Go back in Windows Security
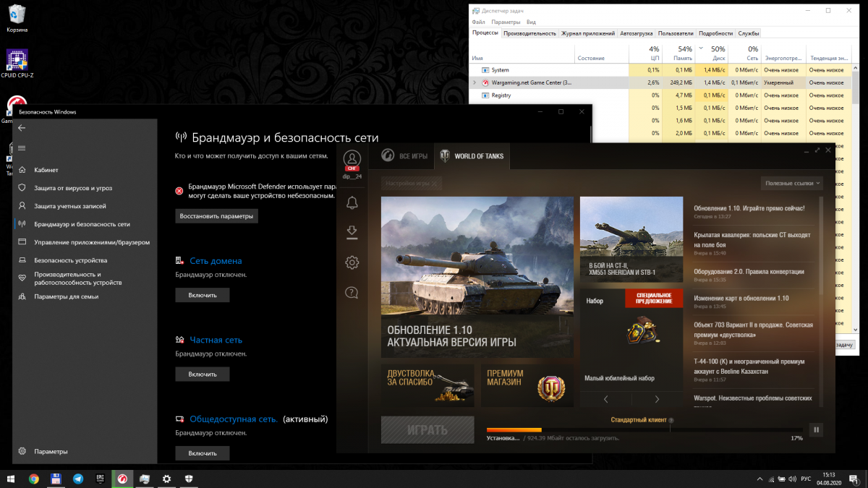The image size is (868, 488). pos(22,128)
